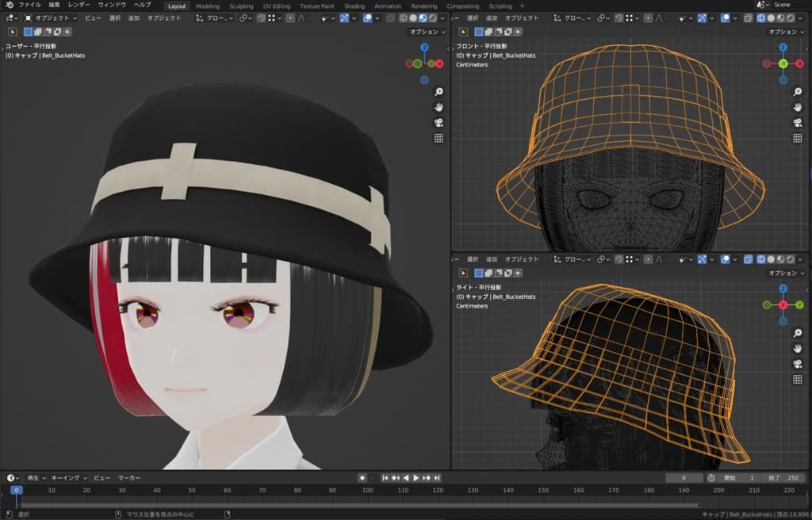
Task: Click the plus icon to add a workspace
Action: (522, 6)
